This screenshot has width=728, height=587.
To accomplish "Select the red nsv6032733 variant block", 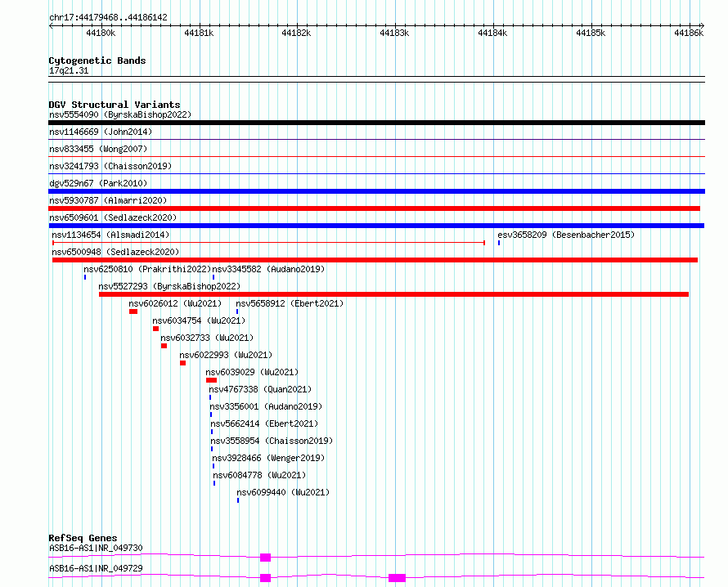I will point(164,346).
